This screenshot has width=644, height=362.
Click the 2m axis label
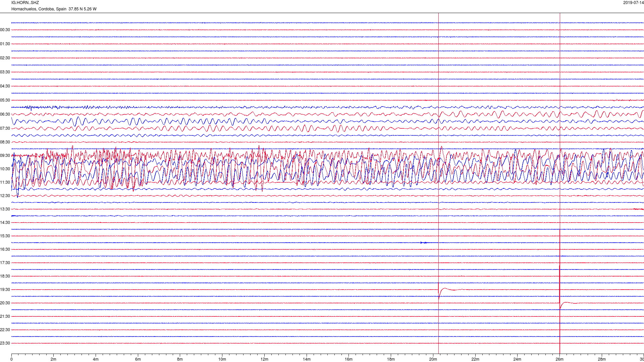[x=54, y=359]
